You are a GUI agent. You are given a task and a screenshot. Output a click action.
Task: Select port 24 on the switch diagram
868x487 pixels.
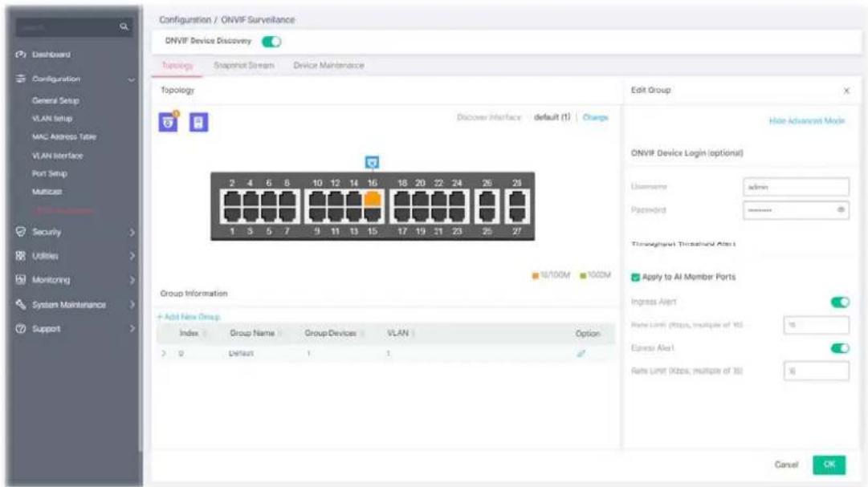pos(457,199)
